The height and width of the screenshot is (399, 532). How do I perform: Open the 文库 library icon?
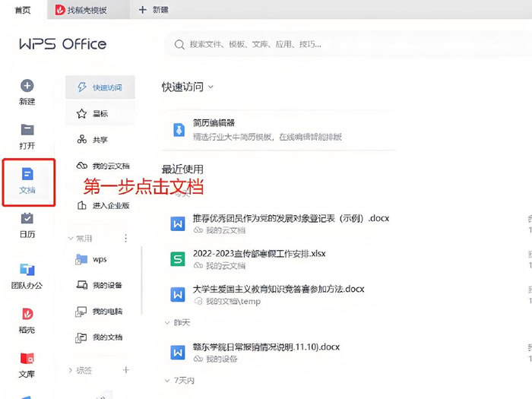pos(27,358)
